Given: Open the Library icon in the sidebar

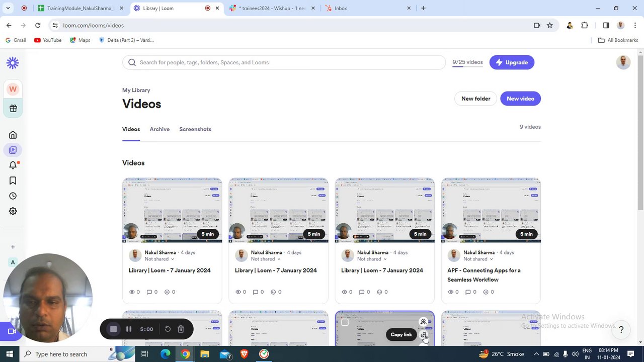Looking at the screenshot, I should pos(13,150).
